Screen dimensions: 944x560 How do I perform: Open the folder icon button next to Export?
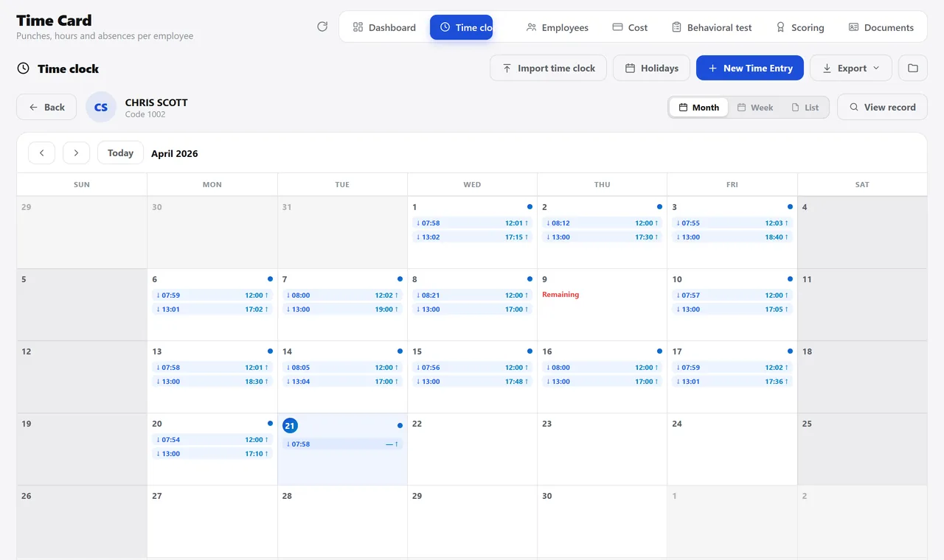[913, 68]
